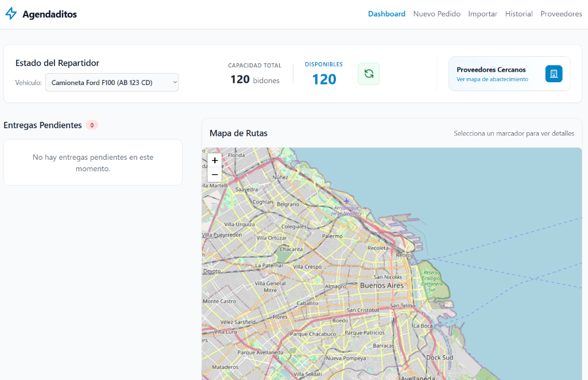This screenshot has width=588, height=380.
Task: Click the Nueva Pompeya label on map
Action: coord(346,358)
